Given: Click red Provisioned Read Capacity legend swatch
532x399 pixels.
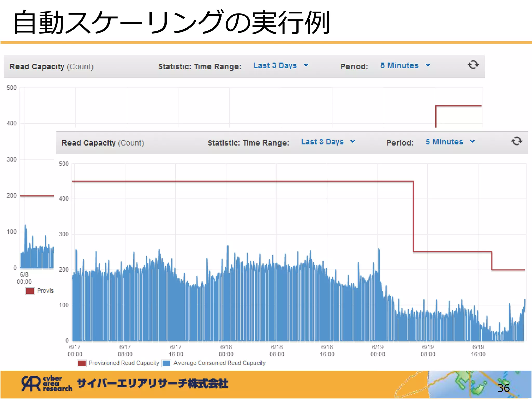Looking at the screenshot, I should [x=82, y=363].
